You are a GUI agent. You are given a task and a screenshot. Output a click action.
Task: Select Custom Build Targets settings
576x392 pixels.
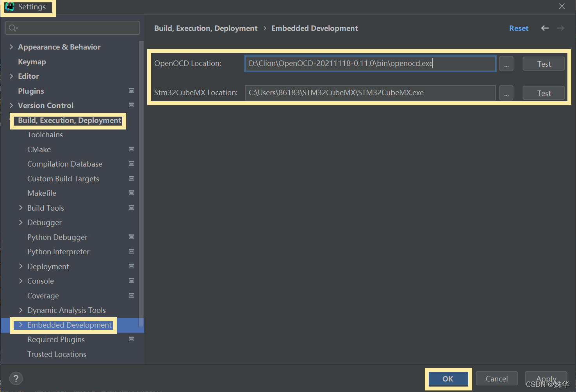(x=63, y=179)
